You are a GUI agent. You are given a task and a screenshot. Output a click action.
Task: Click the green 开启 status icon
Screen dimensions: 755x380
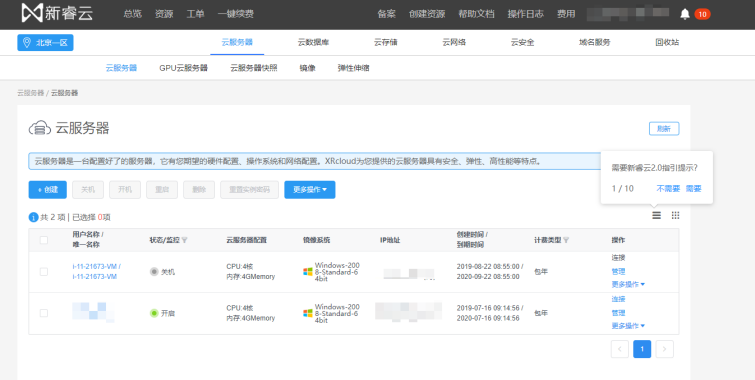click(x=154, y=313)
